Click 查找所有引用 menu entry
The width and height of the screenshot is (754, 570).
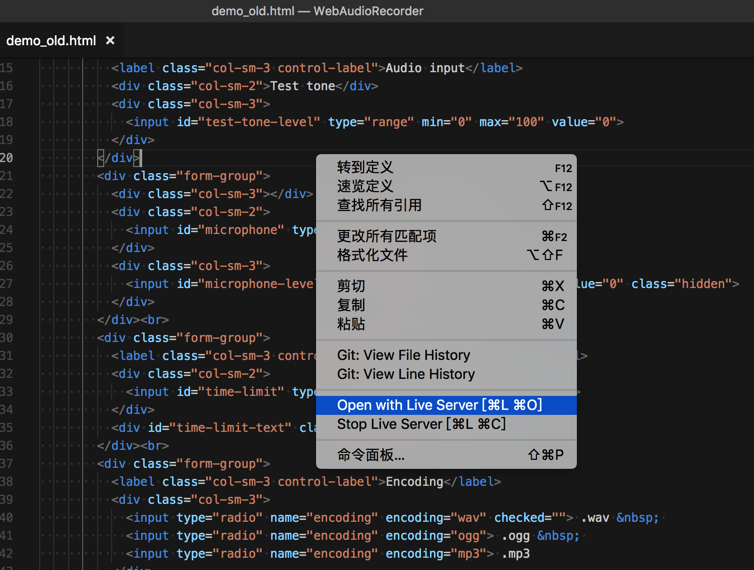[x=380, y=206]
